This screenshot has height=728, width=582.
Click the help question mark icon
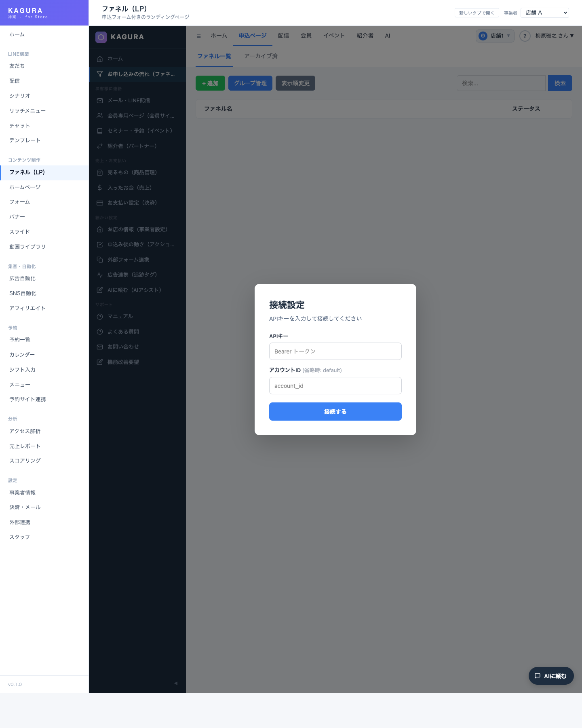(525, 36)
